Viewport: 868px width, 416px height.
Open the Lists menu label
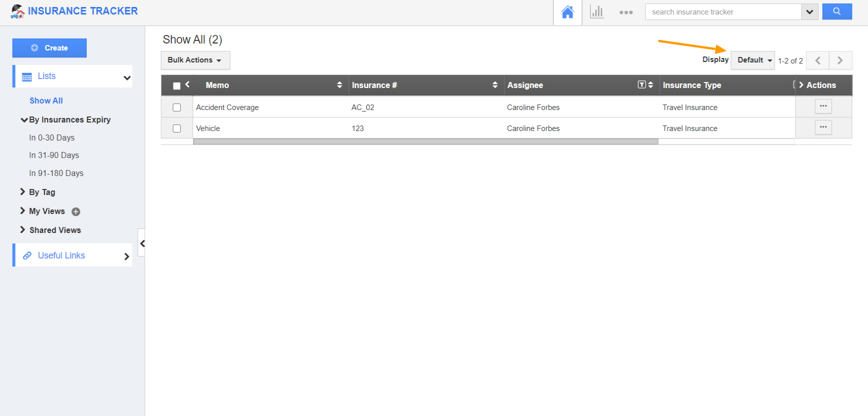point(47,76)
